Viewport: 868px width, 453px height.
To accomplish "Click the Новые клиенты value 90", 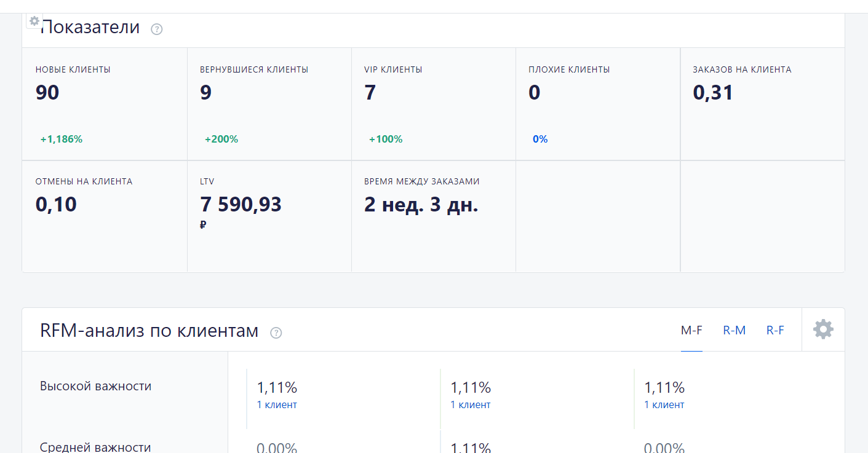I will point(47,93).
